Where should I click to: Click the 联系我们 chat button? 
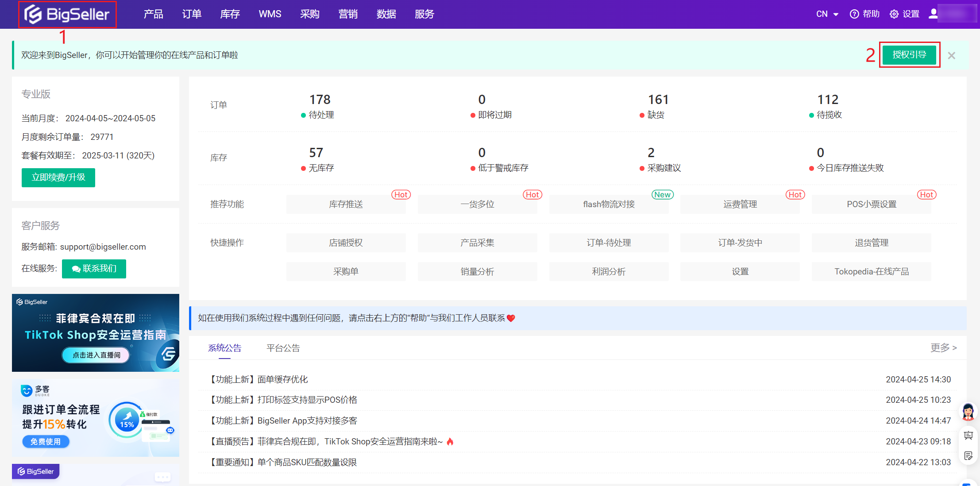coord(94,269)
